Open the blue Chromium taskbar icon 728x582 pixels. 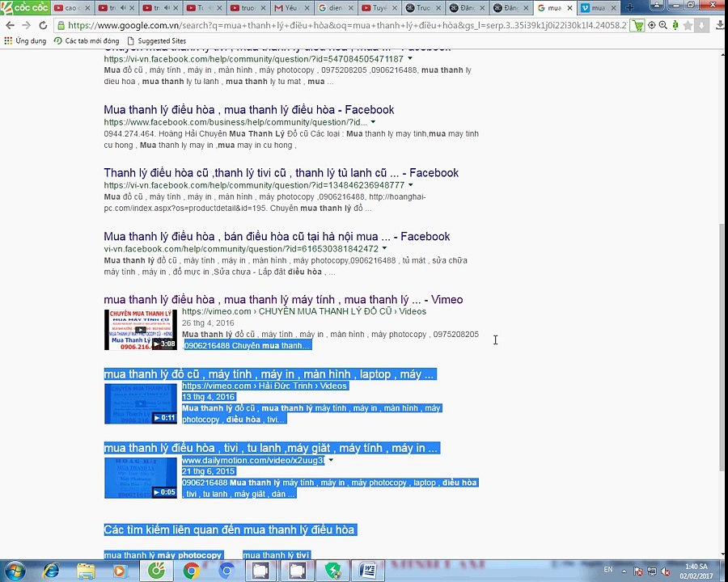226,571
